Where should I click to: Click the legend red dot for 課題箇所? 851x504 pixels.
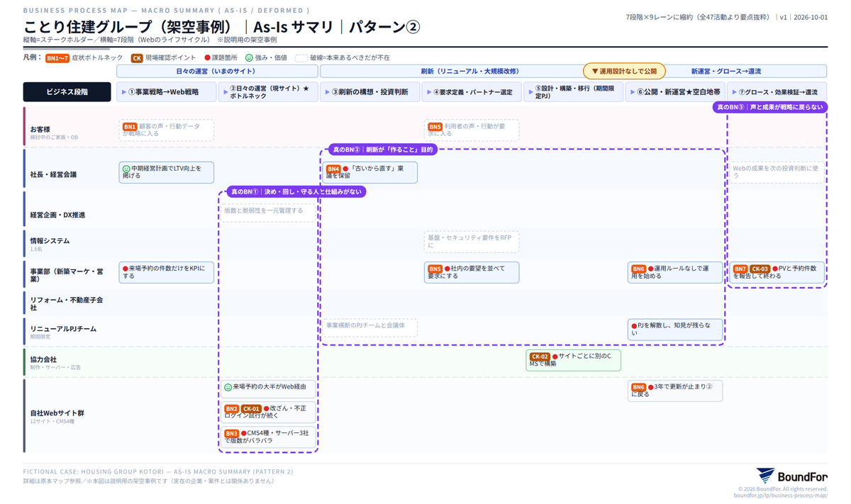208,58
